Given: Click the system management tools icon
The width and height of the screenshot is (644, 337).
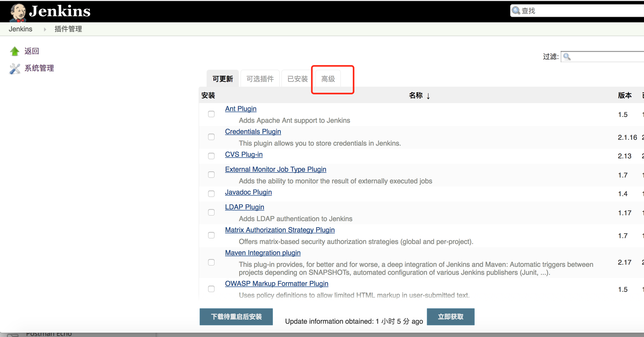Looking at the screenshot, I should [x=15, y=69].
